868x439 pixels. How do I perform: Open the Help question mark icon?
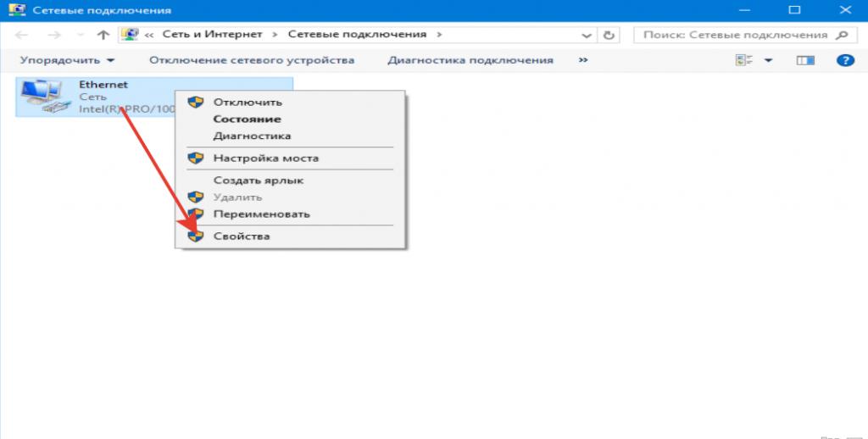[x=843, y=60]
